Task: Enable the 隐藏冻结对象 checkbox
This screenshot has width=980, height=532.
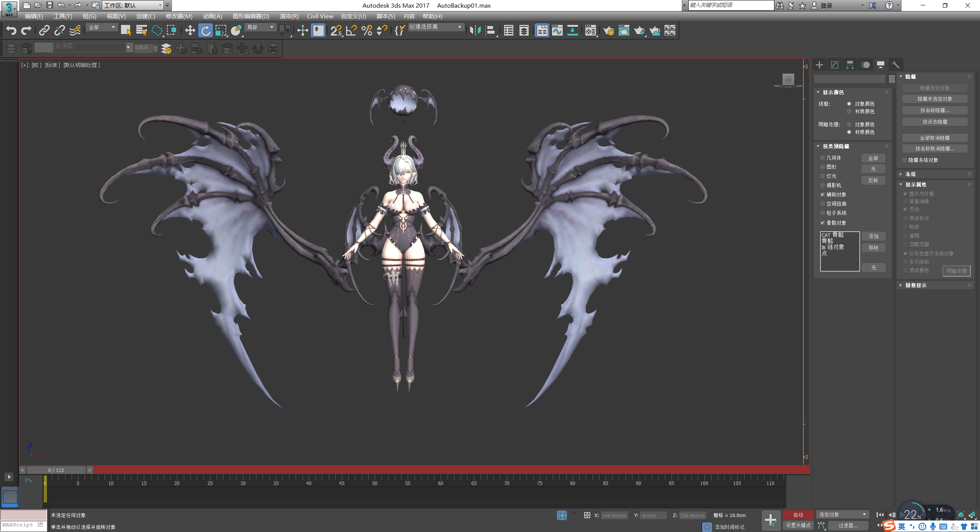Action: point(905,160)
